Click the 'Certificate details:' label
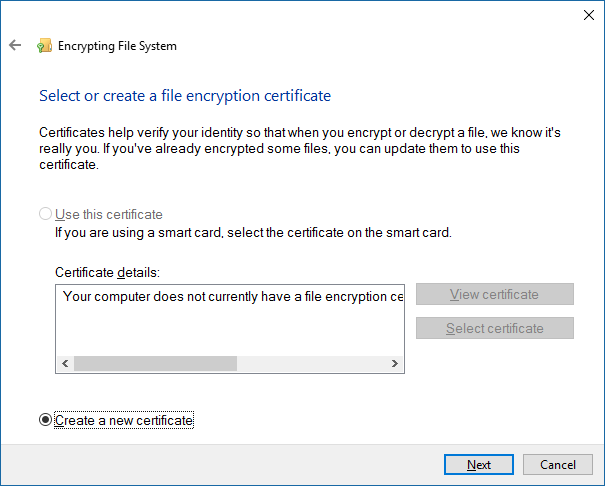The image size is (605, 486). click(x=107, y=272)
